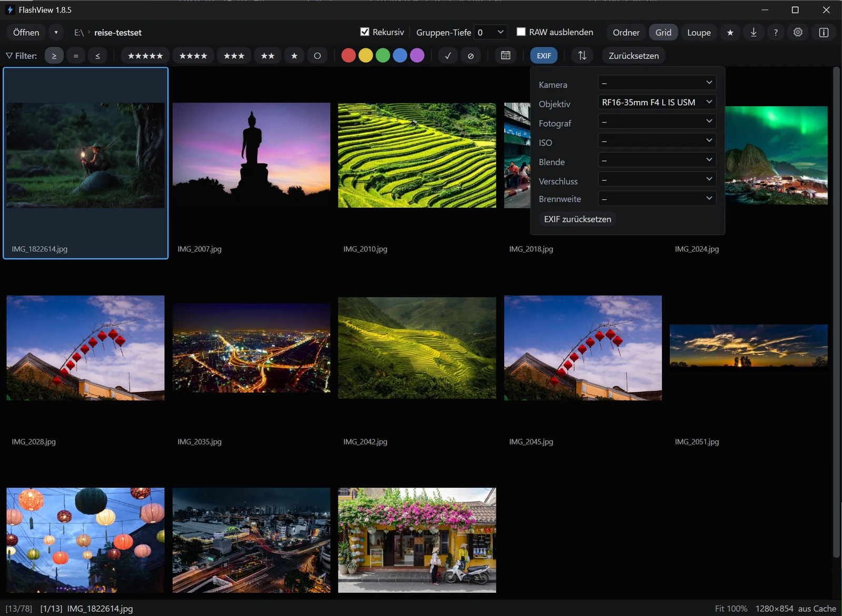The height and width of the screenshot is (616, 842).
Task: Open the Blende dropdown
Action: tap(657, 160)
